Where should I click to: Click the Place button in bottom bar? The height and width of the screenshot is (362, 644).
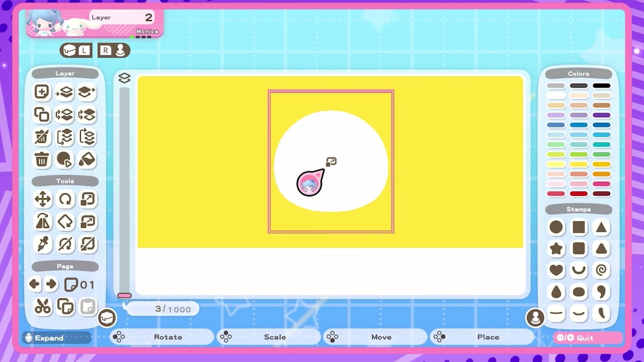coord(481,337)
